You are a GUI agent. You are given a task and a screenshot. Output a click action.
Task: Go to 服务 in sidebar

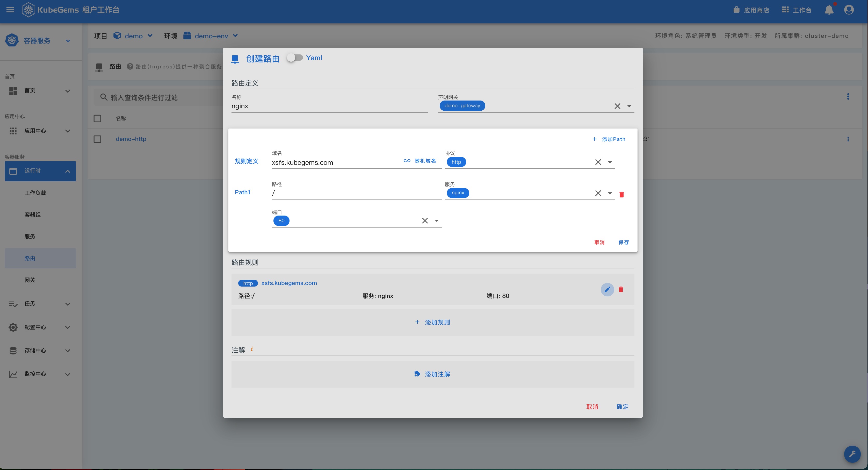tap(30, 236)
